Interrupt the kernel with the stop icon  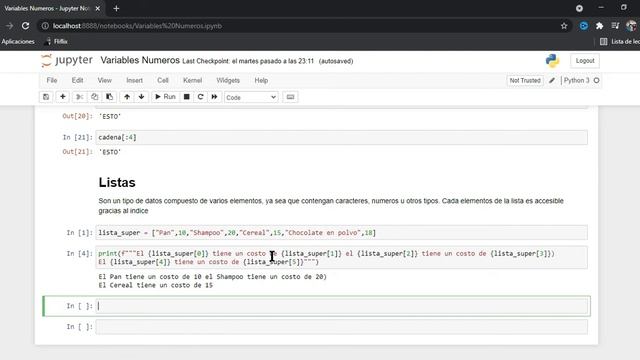tap(187, 97)
